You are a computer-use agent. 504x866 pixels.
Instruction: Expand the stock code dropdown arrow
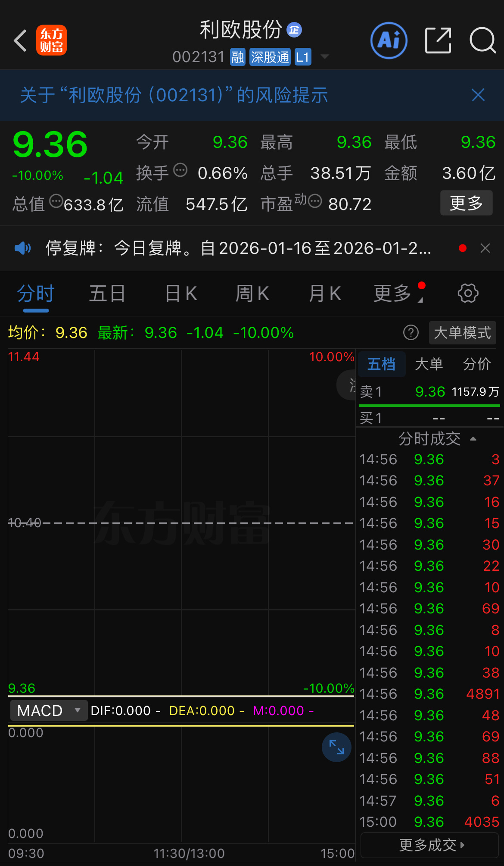[x=325, y=57]
